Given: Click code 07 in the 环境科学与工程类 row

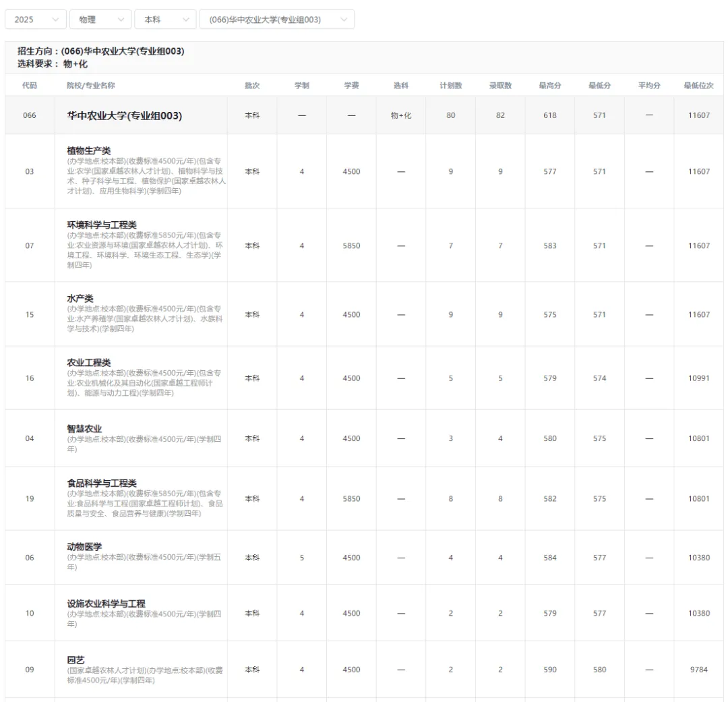Looking at the screenshot, I should coord(30,245).
